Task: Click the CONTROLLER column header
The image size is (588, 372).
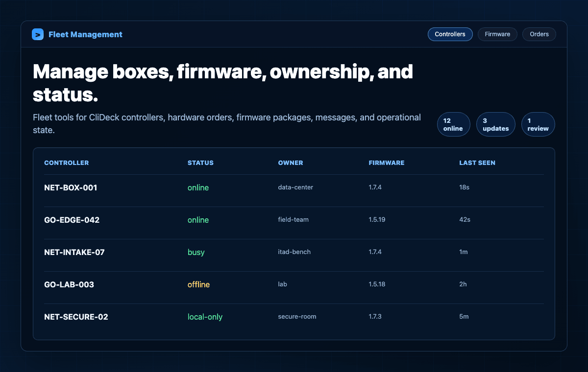Action: tap(67, 163)
